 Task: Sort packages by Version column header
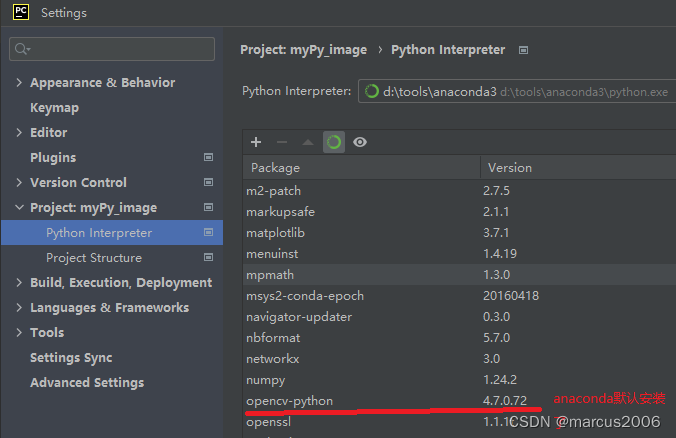coord(510,168)
